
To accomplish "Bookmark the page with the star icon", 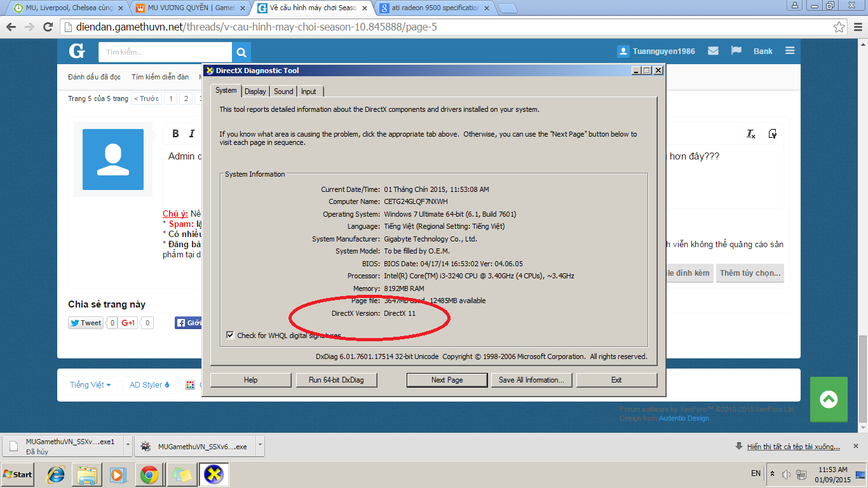I will coord(839,27).
